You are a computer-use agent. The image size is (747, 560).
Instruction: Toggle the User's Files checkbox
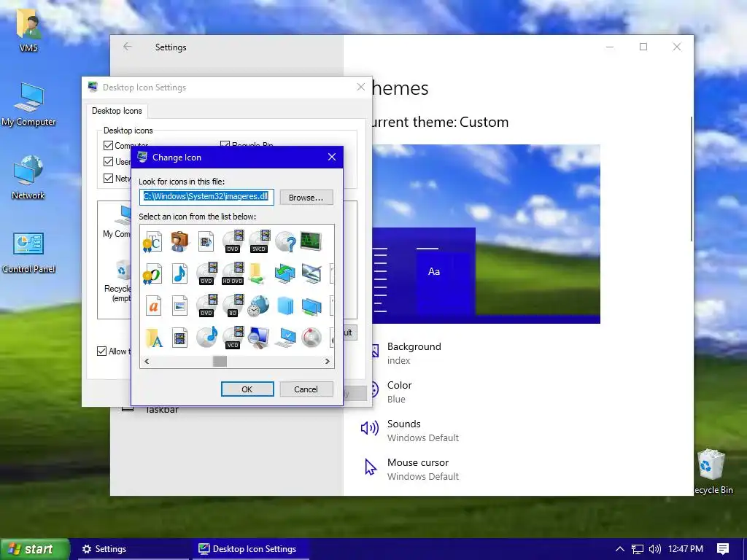coord(108,161)
